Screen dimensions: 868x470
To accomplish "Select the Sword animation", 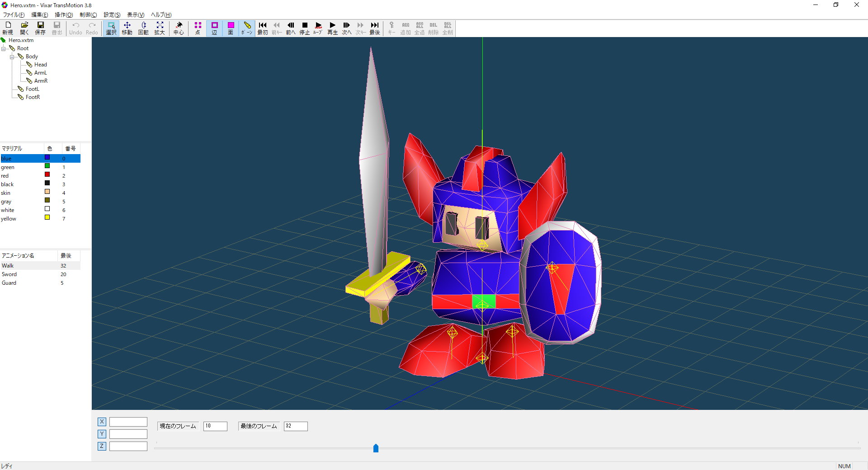I will pos(9,274).
